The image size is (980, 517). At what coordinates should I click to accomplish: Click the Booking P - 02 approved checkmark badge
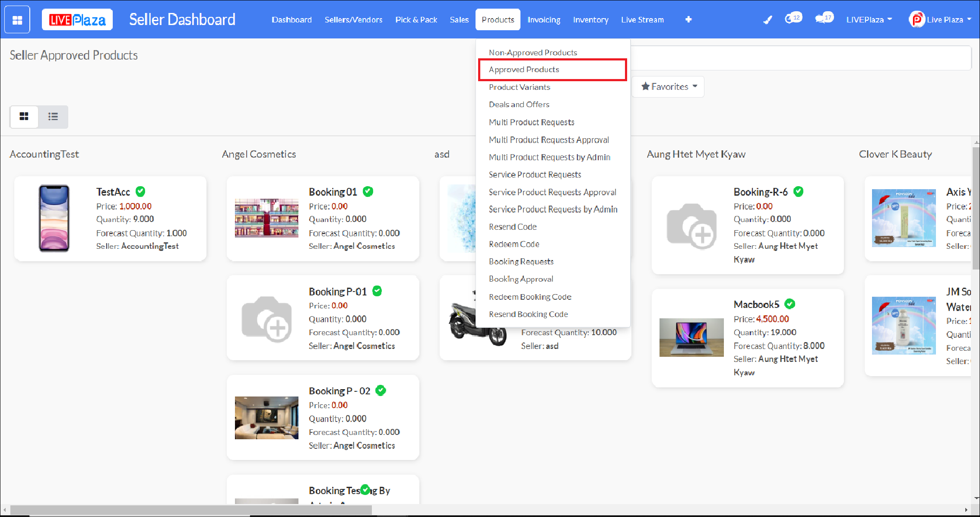[x=381, y=390]
